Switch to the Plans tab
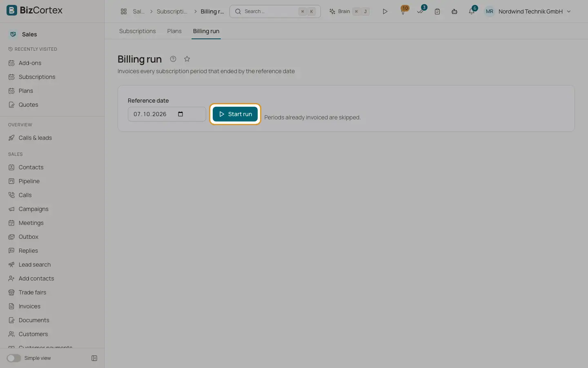Image resolution: width=588 pixels, height=368 pixels. pos(174,31)
